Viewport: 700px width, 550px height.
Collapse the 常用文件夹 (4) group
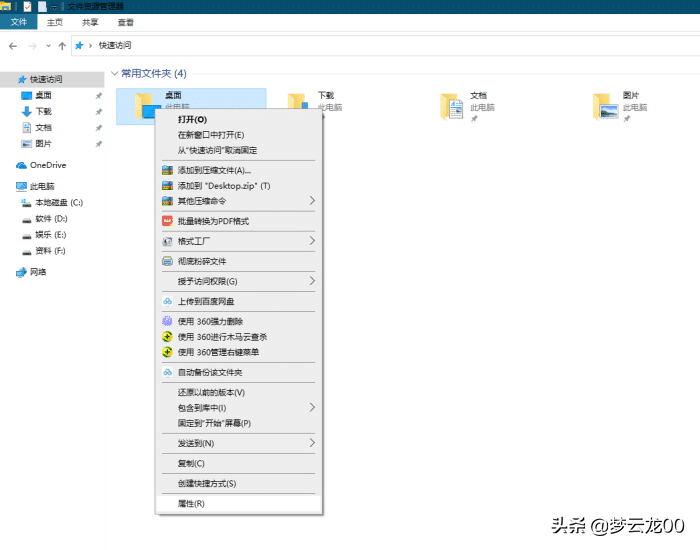point(115,73)
